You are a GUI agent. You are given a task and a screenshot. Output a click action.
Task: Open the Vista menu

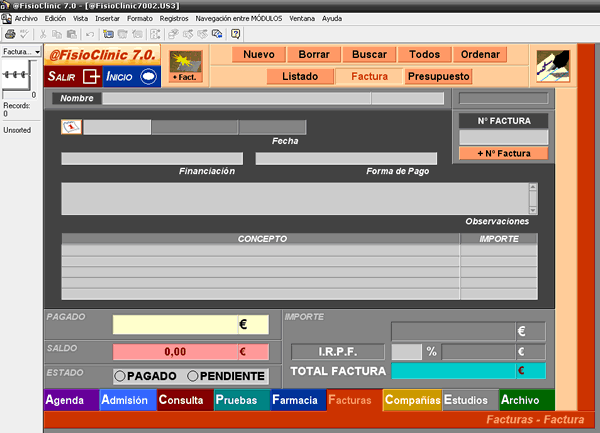pyautogui.click(x=80, y=18)
